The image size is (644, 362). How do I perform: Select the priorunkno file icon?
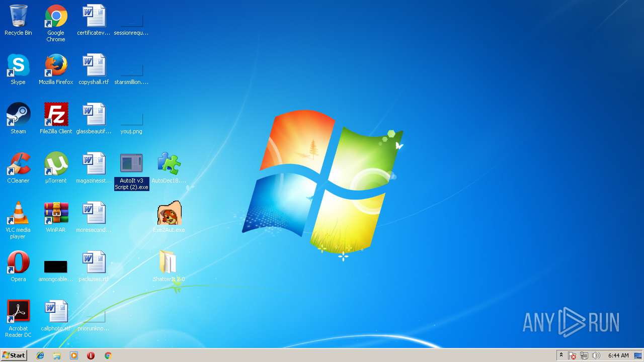tap(94, 321)
